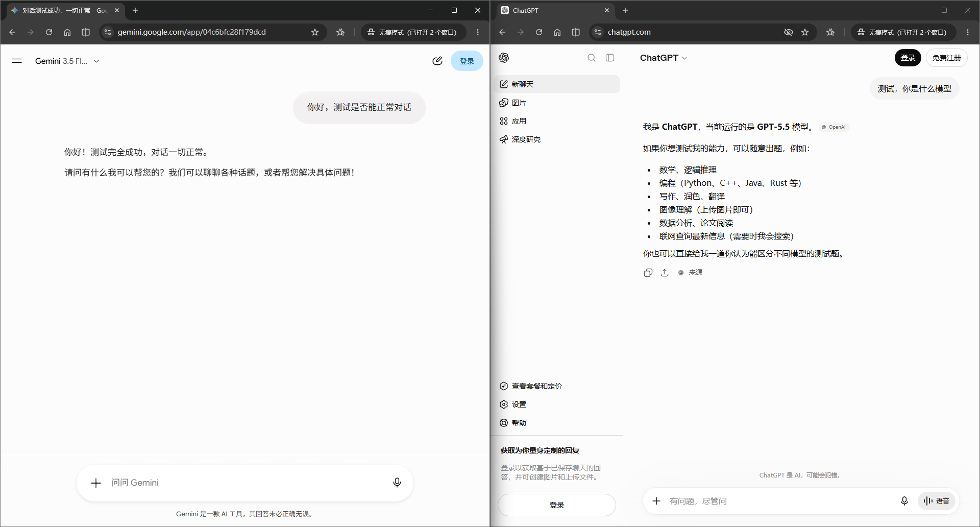Image resolution: width=980 pixels, height=527 pixels.
Task: Focus the 问问 Gemini input field
Action: [x=245, y=483]
